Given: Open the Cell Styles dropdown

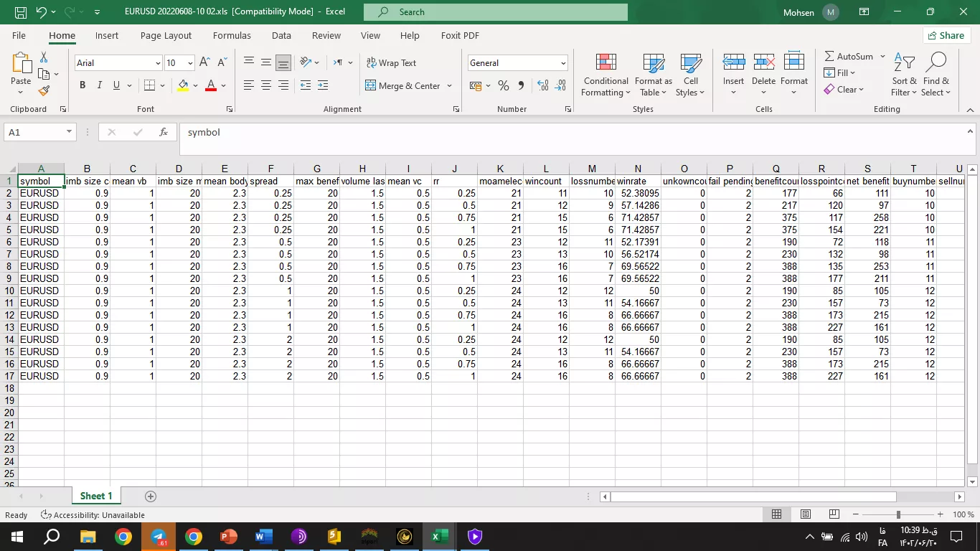Looking at the screenshot, I should (x=691, y=75).
